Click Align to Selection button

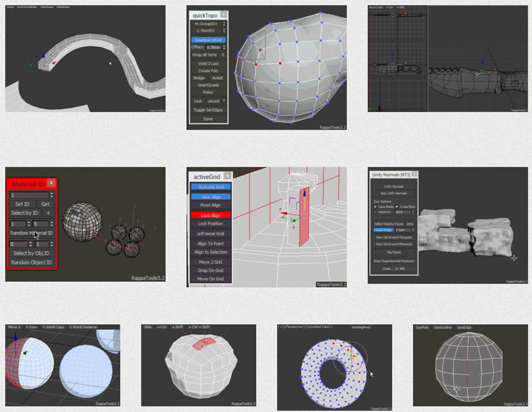211,252
